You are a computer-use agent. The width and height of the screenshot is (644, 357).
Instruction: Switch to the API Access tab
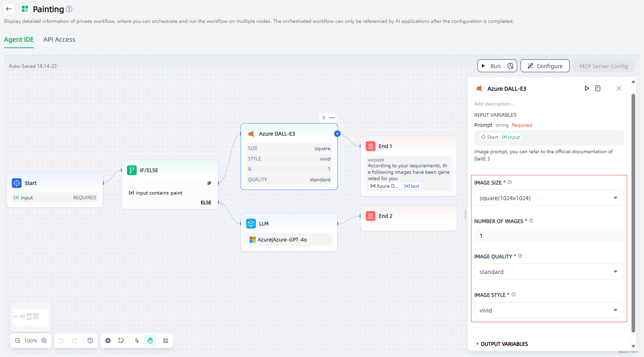click(59, 39)
